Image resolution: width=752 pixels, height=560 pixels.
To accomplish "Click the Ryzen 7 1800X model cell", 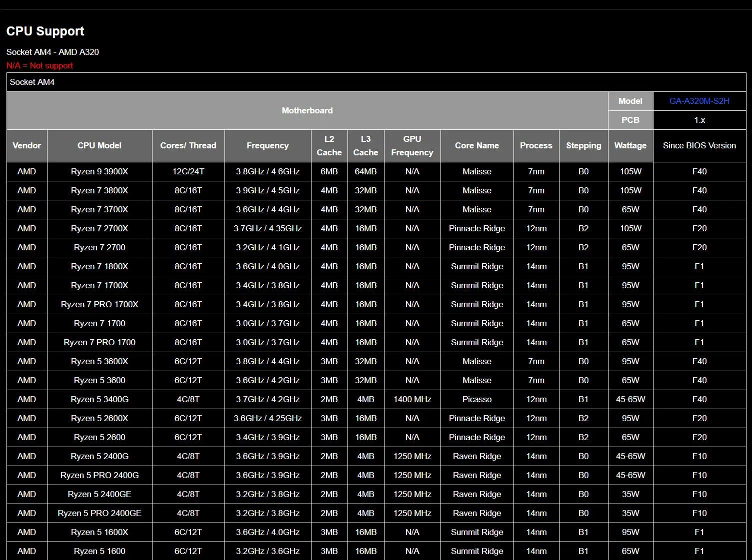I will tap(99, 266).
